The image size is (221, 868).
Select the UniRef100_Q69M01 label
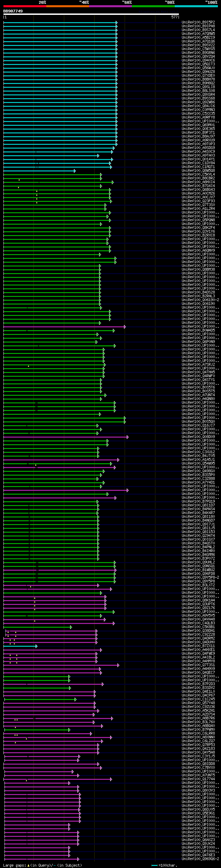click(198, 125)
